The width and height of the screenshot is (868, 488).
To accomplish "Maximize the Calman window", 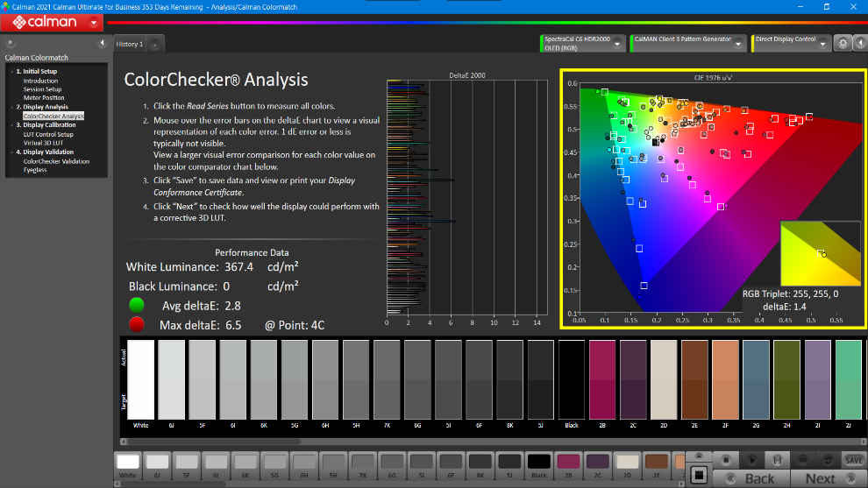I will pos(827,7).
